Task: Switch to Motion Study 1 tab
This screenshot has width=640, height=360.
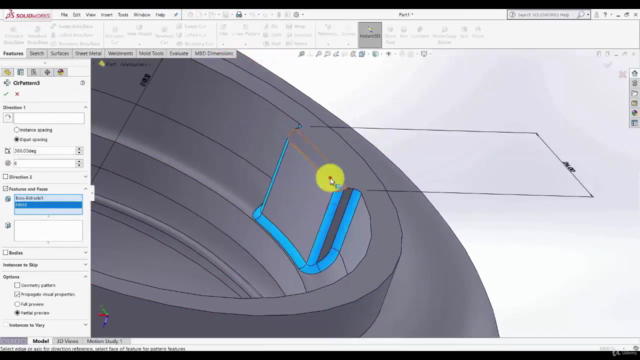Action: pos(104,341)
